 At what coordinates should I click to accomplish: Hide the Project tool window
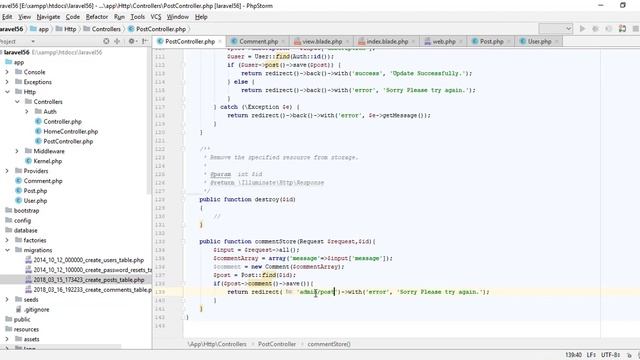(144, 41)
